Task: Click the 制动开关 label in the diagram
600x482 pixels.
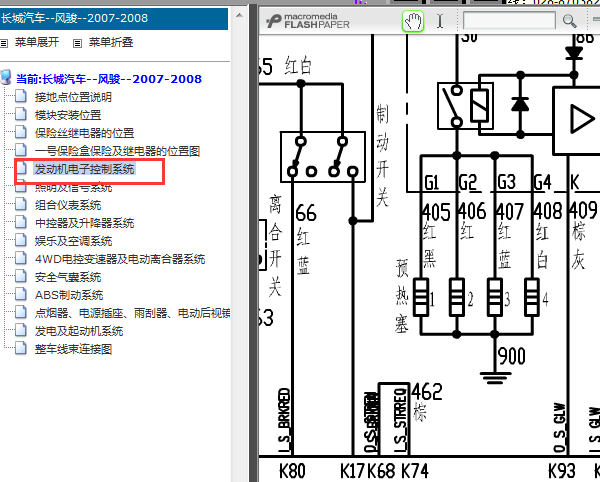Action: point(382,156)
